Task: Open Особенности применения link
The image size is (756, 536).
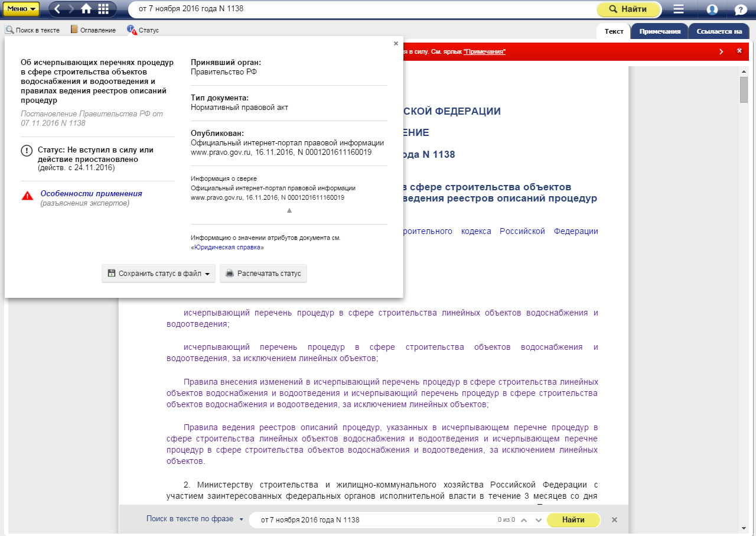Action: [91, 193]
